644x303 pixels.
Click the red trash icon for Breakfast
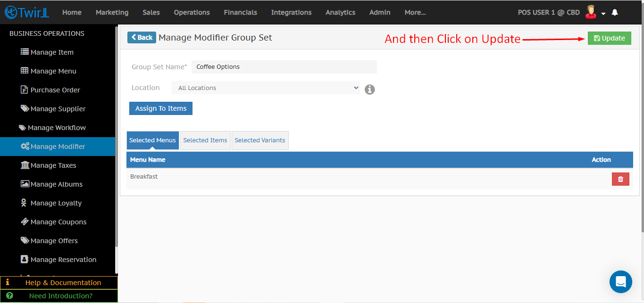[x=620, y=179]
